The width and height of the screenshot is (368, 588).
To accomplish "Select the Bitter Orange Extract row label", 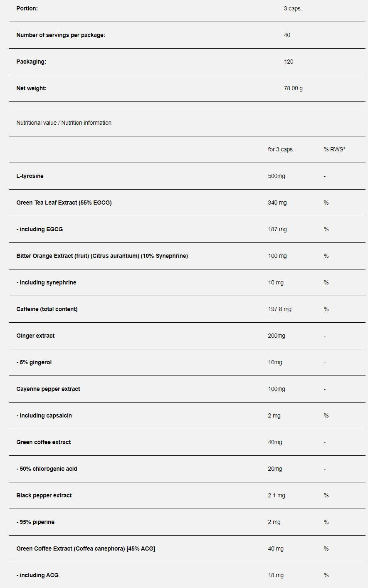I will pyautogui.click(x=102, y=256).
